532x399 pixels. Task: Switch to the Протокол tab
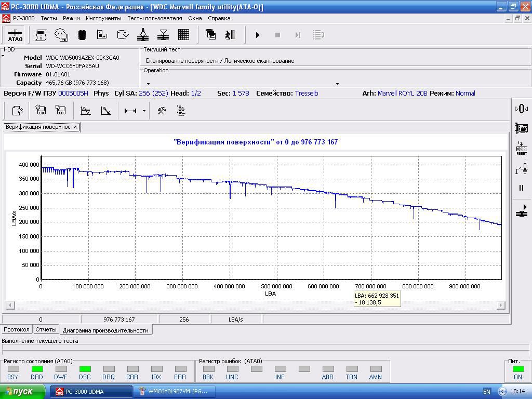pyautogui.click(x=17, y=329)
